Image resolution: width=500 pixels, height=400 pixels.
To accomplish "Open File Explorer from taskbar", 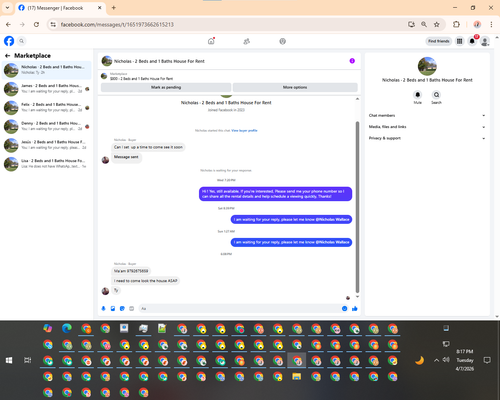I will pos(296,377).
